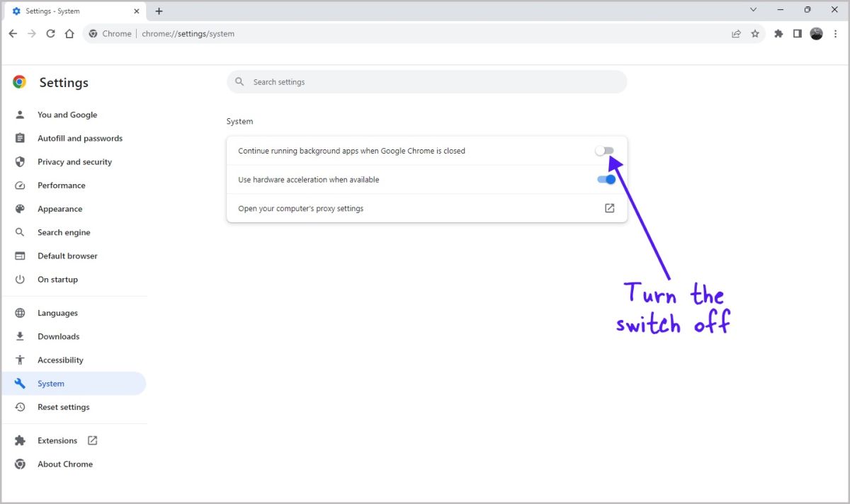Select the Performance sidebar icon
Screen dimensions: 850x504
21,185
